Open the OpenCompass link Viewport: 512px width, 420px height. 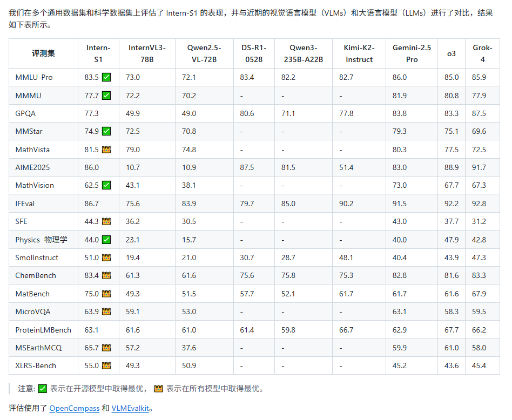75,408
